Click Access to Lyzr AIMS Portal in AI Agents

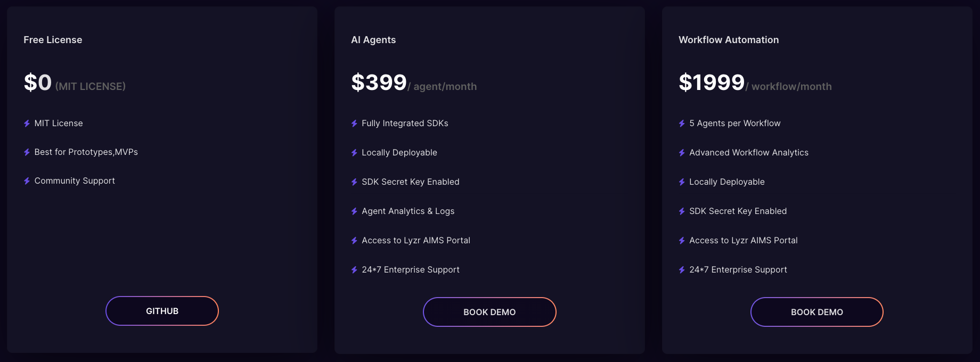pyautogui.click(x=415, y=241)
